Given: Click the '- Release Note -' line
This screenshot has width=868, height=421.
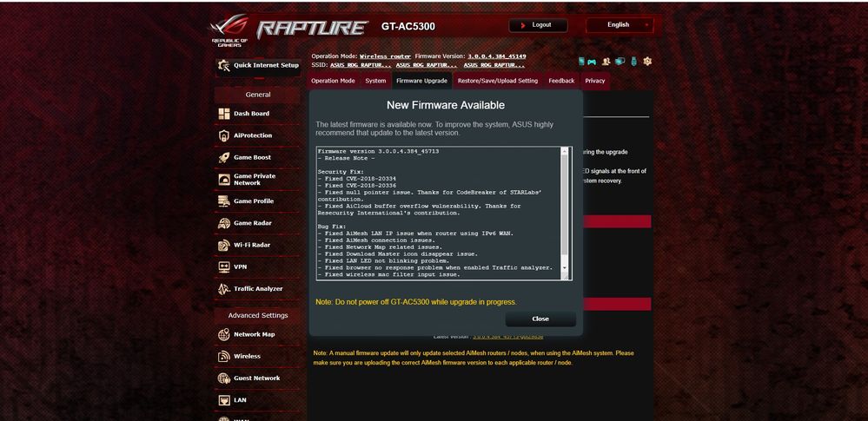Looking at the screenshot, I should (346, 158).
